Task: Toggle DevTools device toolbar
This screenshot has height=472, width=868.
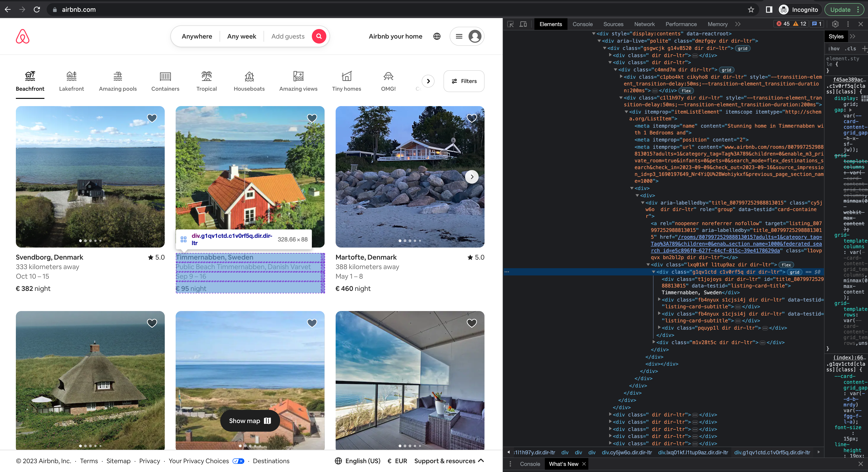Action: pos(523,24)
